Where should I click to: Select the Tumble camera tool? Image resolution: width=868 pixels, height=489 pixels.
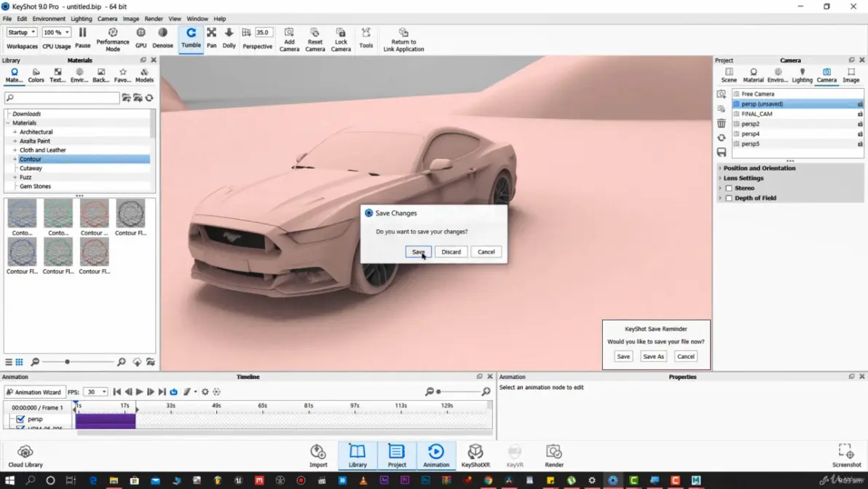tap(191, 38)
